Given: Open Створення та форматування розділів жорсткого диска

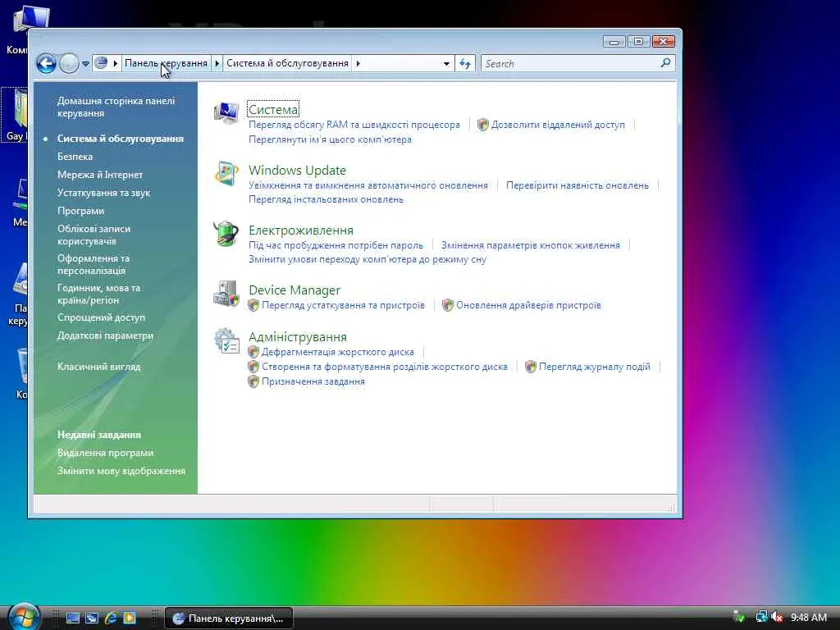Looking at the screenshot, I should pos(385,367).
